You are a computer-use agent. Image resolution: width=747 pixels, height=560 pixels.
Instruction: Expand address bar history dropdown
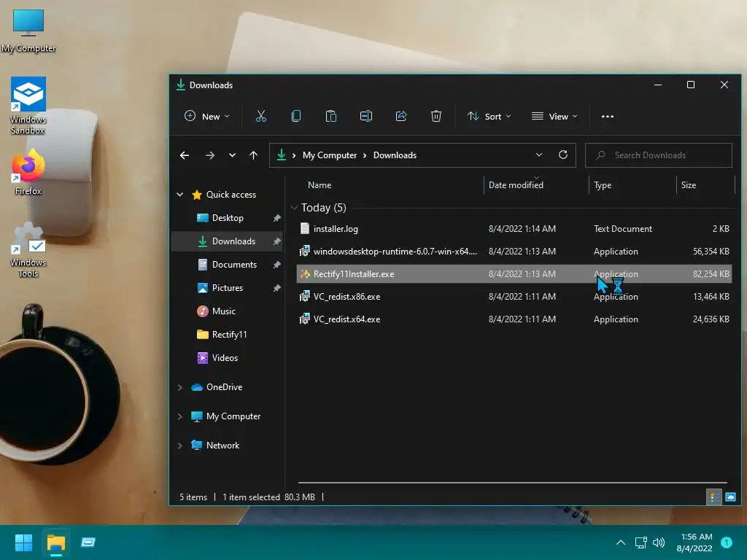[539, 155]
